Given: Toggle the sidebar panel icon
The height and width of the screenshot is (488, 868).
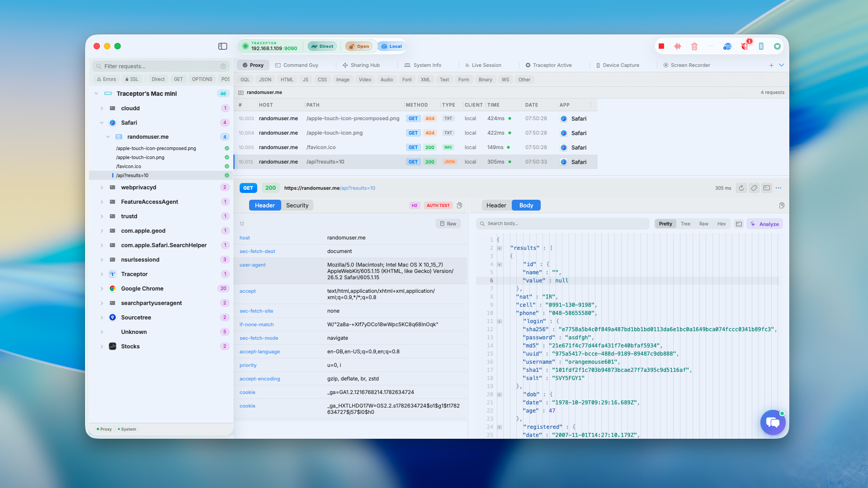Looking at the screenshot, I should 222,46.
